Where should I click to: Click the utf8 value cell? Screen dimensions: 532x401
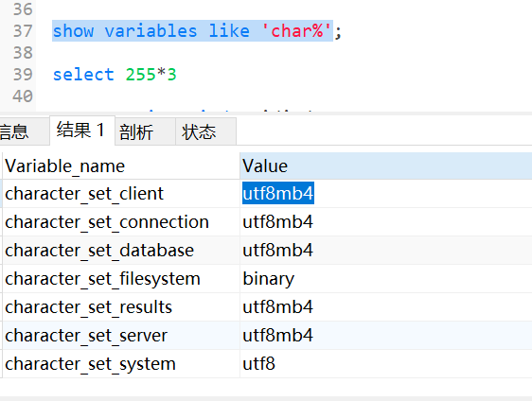[x=386, y=364]
